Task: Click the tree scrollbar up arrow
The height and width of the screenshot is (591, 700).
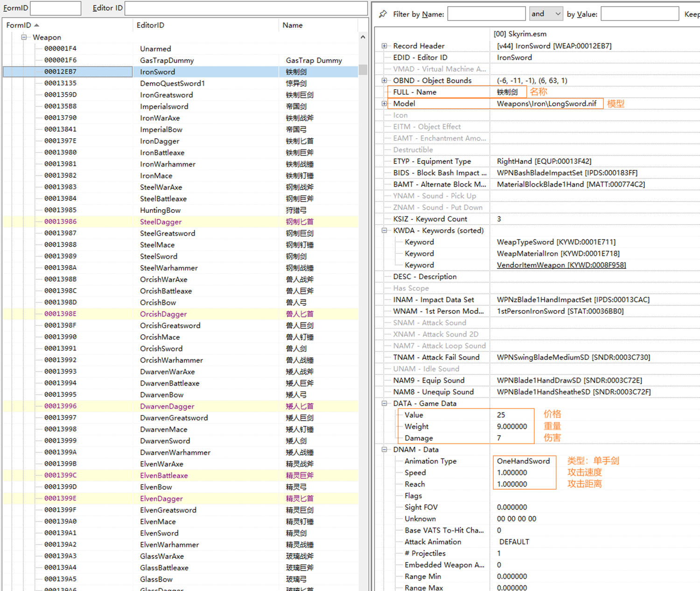Action: [363, 37]
